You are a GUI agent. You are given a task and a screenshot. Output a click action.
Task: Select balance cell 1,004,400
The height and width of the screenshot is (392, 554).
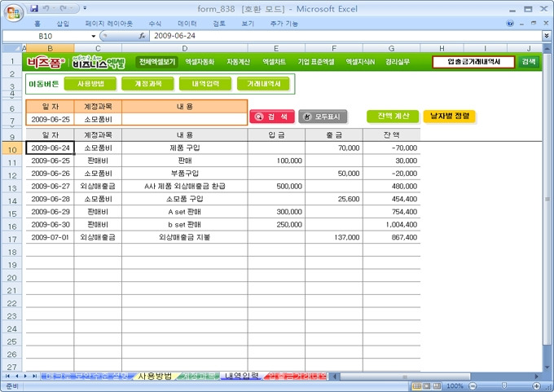392,224
